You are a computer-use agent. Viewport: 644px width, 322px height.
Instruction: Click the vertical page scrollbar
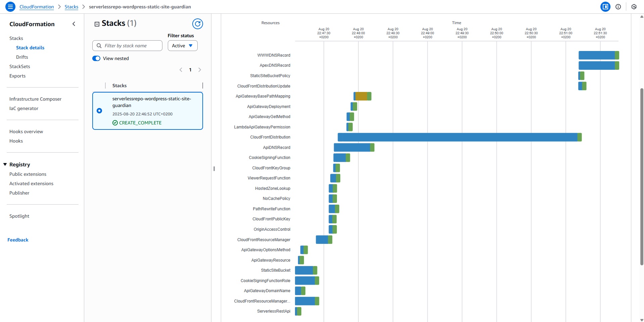642,176
